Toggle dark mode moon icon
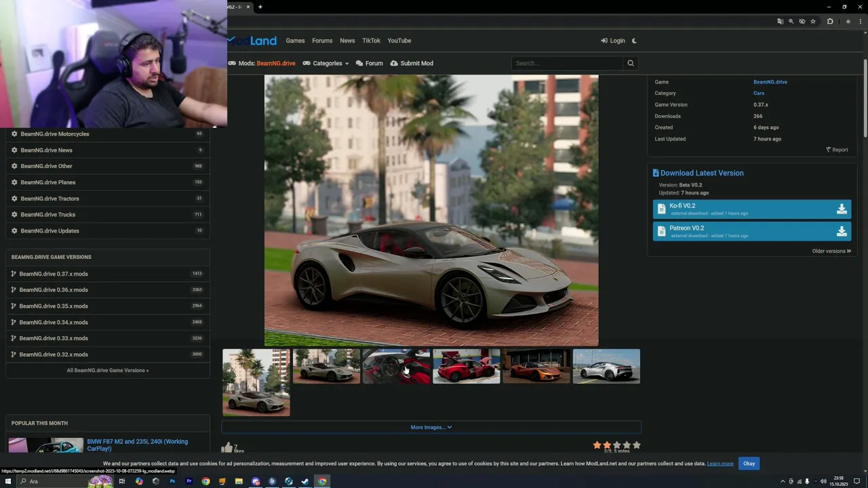The height and width of the screenshot is (488, 868). 634,41
